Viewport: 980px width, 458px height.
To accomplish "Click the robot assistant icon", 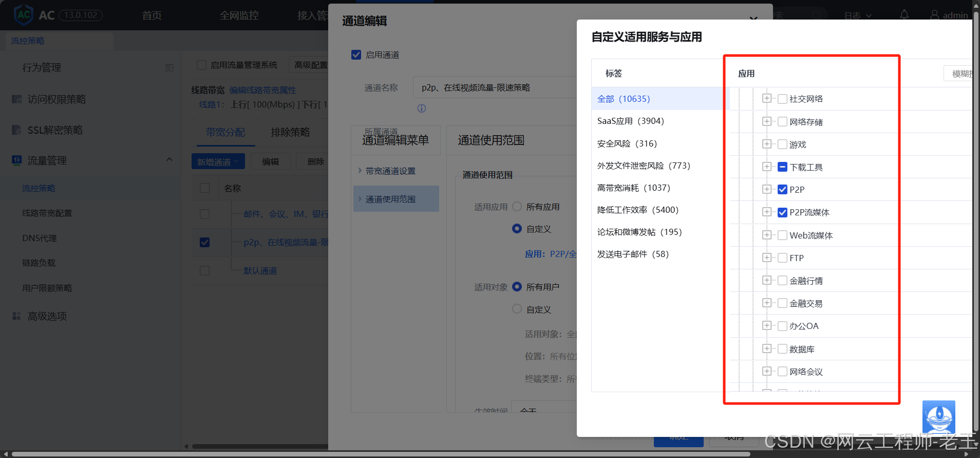I will point(939,417).
